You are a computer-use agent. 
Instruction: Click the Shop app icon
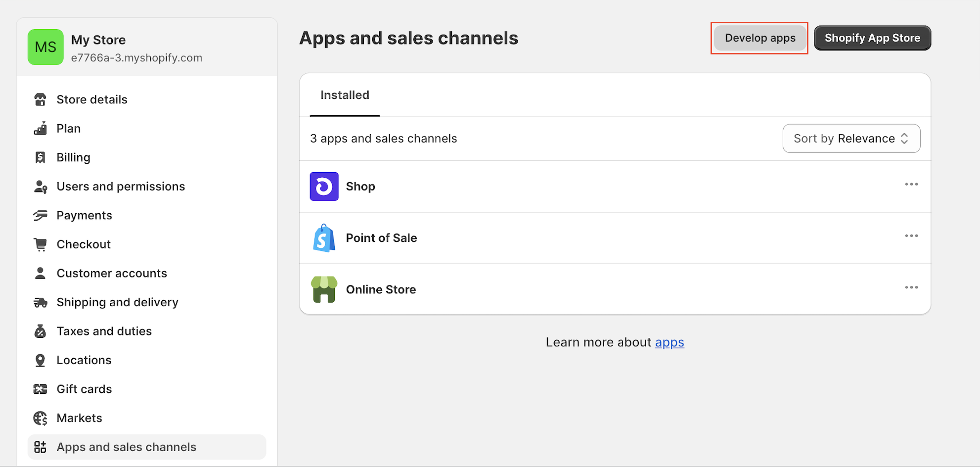click(324, 187)
